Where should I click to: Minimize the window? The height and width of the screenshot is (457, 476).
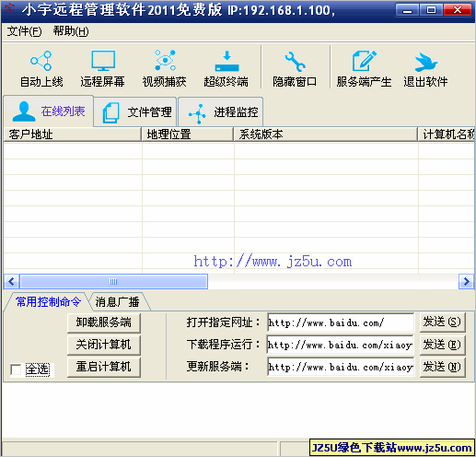click(407, 10)
